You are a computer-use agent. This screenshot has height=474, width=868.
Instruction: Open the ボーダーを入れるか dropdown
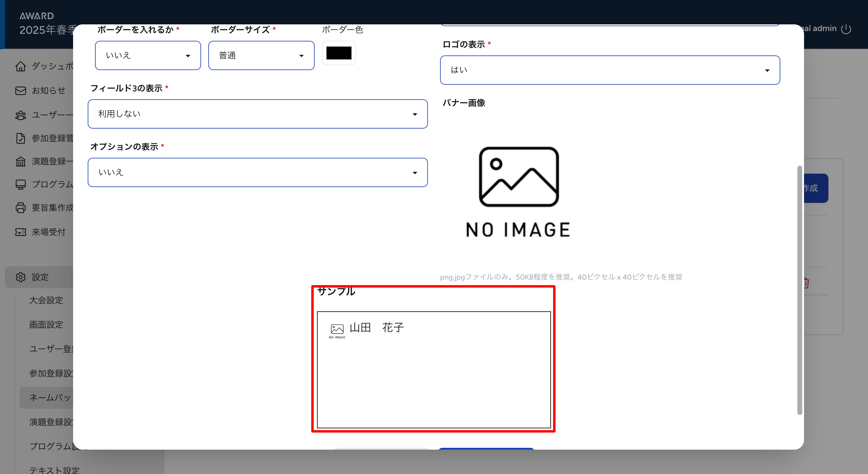[148, 56]
